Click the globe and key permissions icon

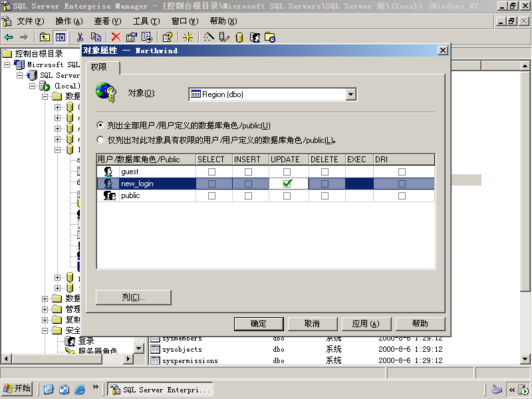coord(106,92)
